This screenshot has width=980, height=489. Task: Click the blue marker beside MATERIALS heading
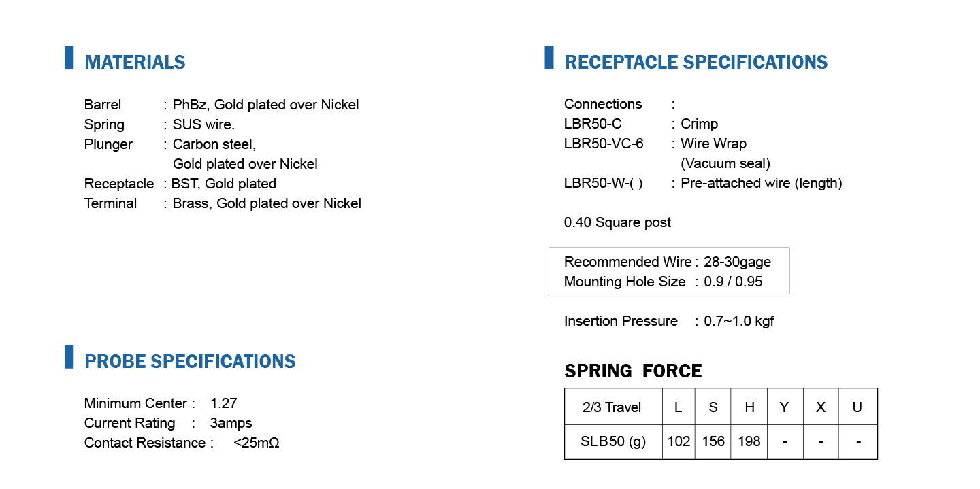(x=69, y=58)
